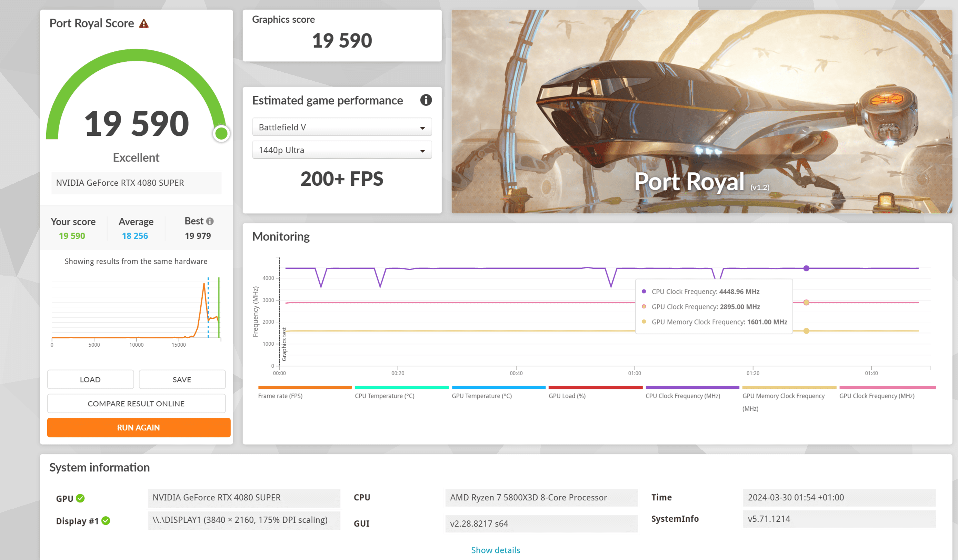Click the info icon next to Best
The width and height of the screenshot is (958, 560).
tap(210, 221)
